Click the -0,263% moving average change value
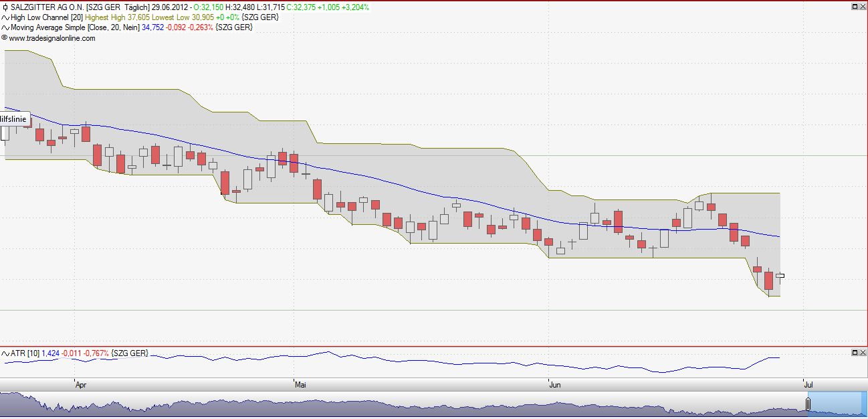The width and height of the screenshot is (868, 419). [200, 27]
